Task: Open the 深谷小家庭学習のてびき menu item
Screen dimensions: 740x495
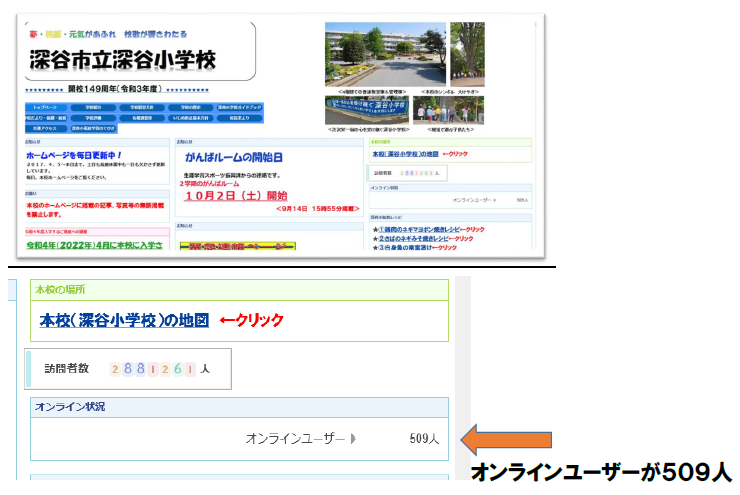Action: [x=93, y=128]
